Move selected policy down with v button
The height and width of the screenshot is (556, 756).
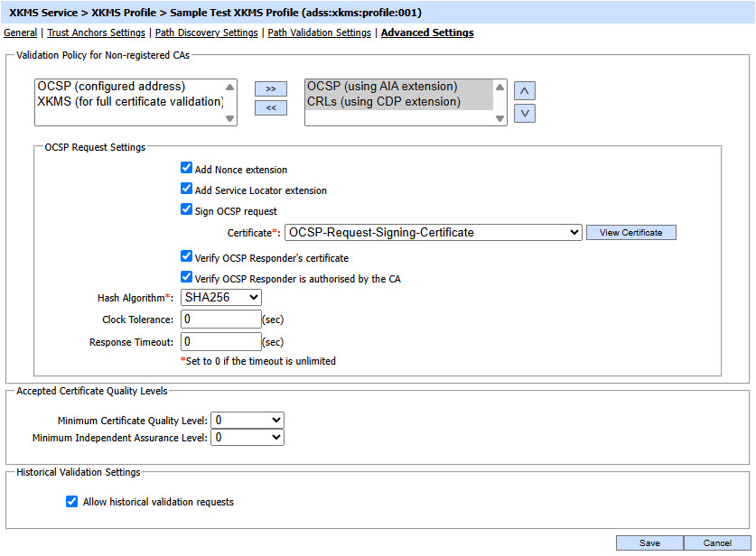[525, 113]
